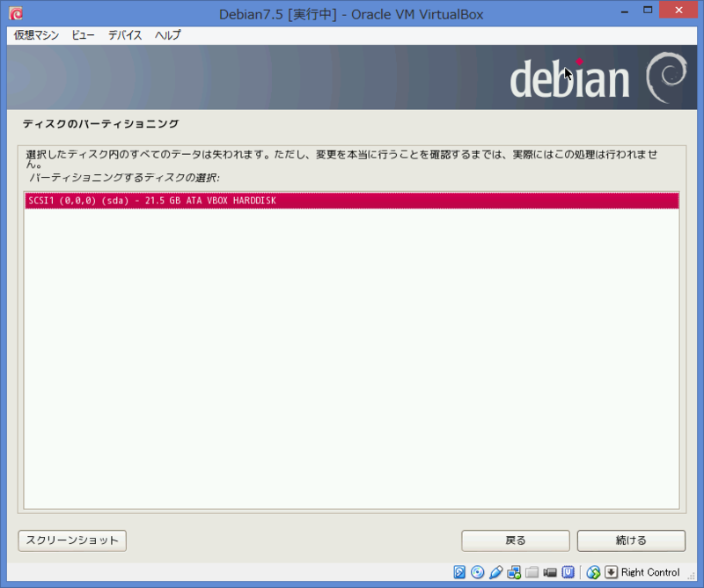Open the デバイス menu
704x588 pixels.
pos(123,35)
